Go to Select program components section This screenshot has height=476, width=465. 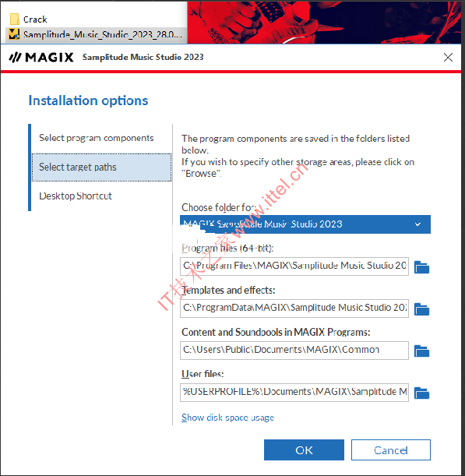click(x=97, y=138)
